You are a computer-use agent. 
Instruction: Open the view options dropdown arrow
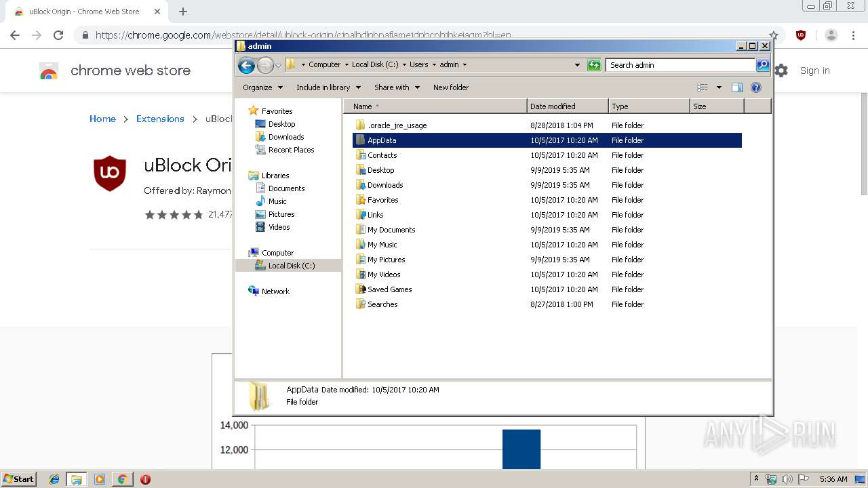(x=719, y=87)
